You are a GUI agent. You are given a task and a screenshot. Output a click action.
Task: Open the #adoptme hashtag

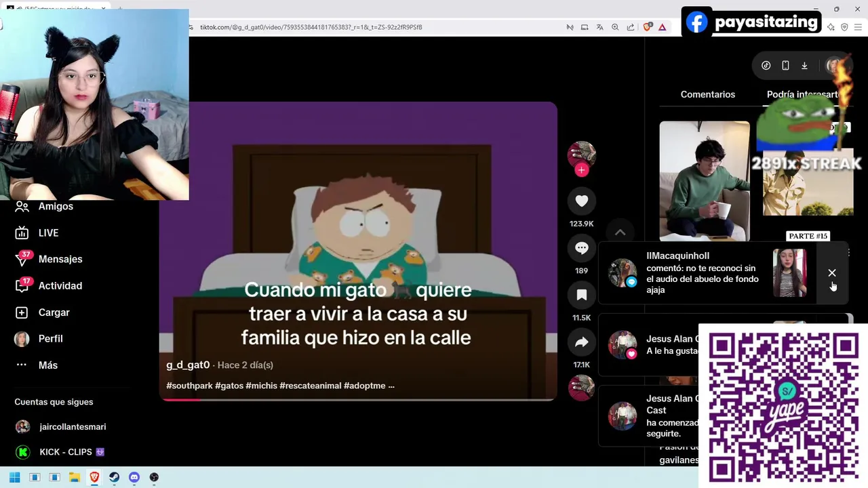(364, 386)
